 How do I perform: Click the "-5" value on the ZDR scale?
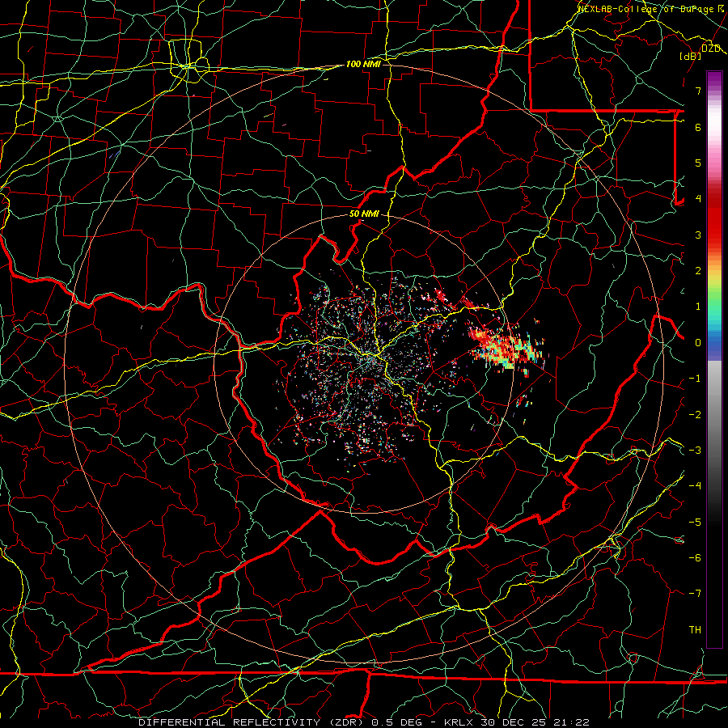(695, 523)
